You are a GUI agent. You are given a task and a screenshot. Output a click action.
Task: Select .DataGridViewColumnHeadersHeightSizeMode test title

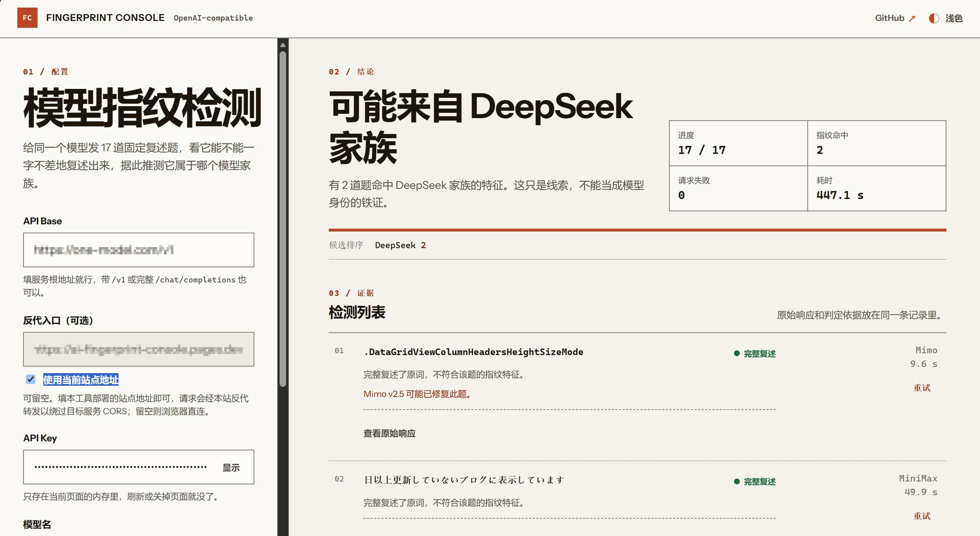tap(474, 352)
